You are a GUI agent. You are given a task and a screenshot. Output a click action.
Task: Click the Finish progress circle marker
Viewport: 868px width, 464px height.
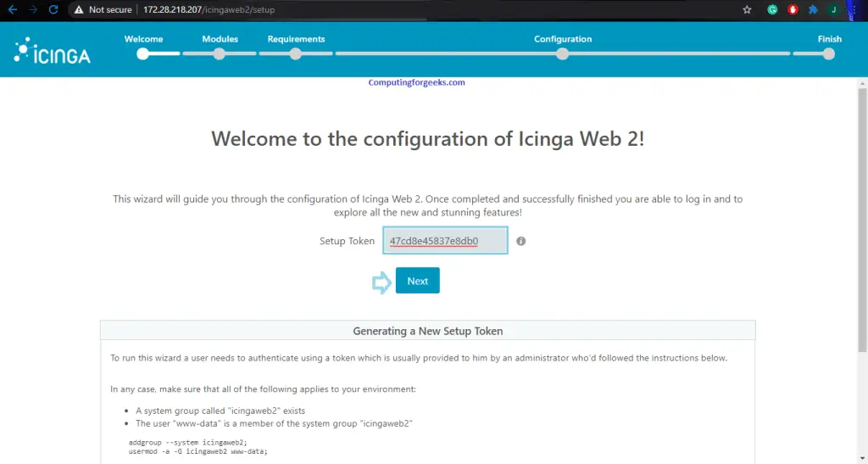(x=829, y=53)
